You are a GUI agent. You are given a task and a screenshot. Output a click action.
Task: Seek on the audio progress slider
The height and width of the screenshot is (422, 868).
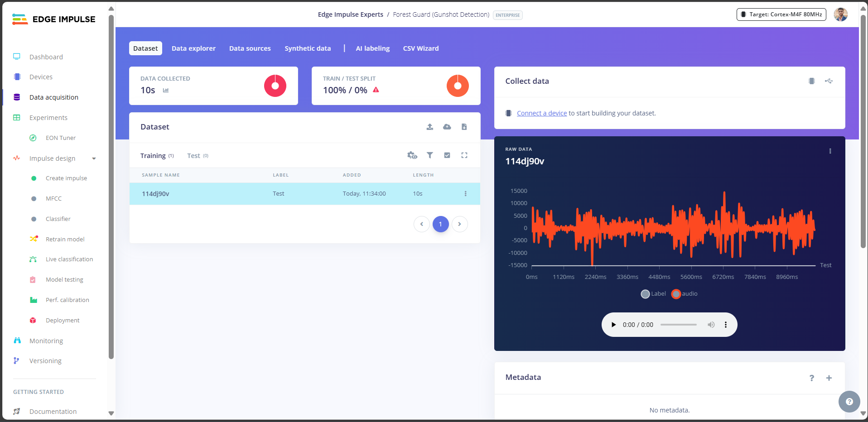(678, 325)
